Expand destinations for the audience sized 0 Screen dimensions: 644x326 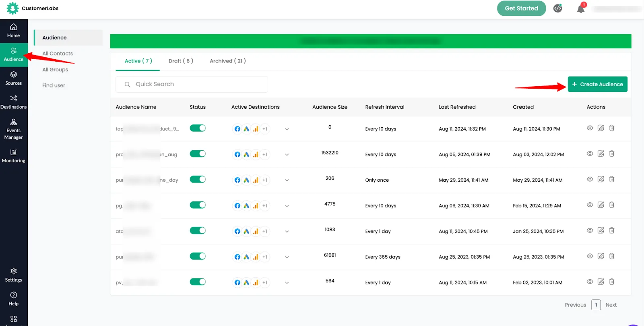point(287,129)
